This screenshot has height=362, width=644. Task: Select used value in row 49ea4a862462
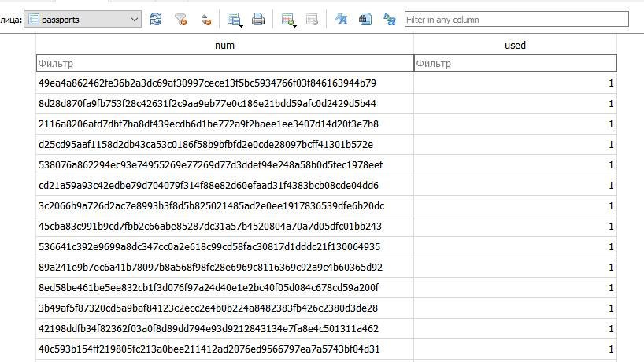515,83
